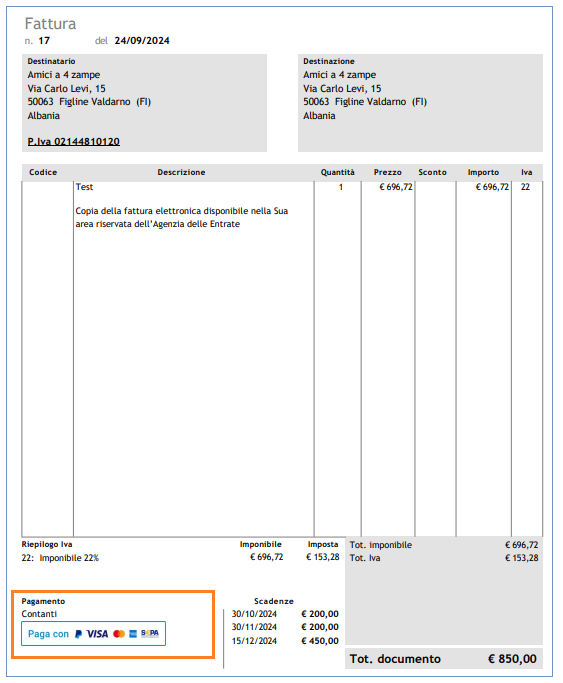Select "Via Carlo Levi, 15" under Destinazione
Screen dimensions: 563x683
pos(342,88)
